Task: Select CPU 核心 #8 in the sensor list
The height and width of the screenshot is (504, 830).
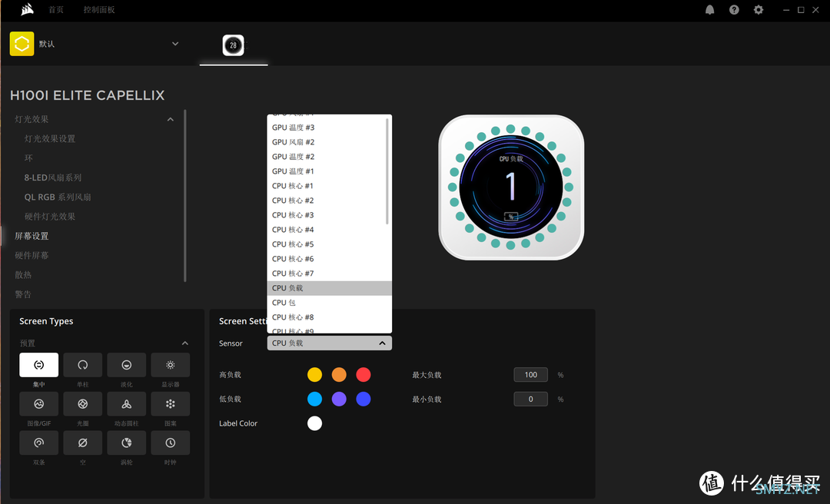Action: pos(329,317)
